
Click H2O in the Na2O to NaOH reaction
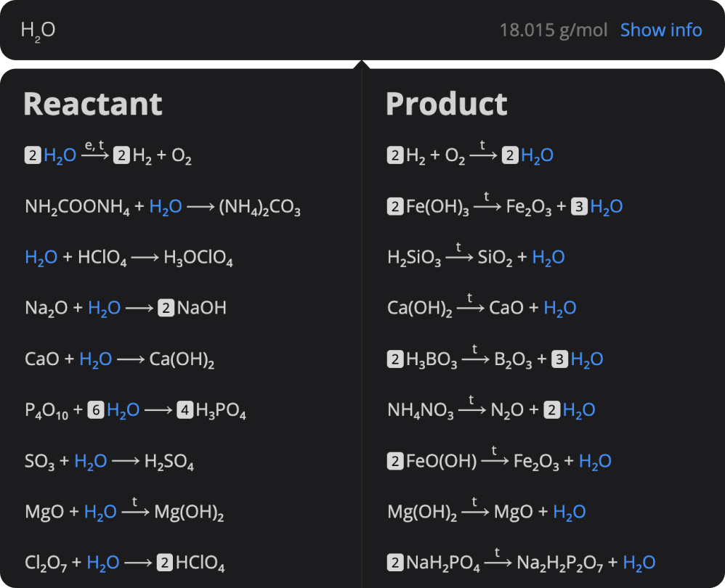click(x=105, y=307)
